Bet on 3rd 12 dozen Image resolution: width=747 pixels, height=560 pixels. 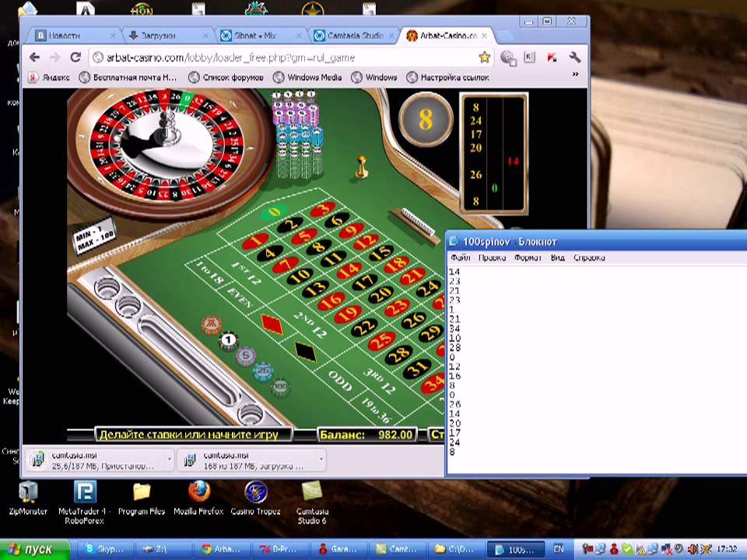pyautogui.click(x=380, y=381)
